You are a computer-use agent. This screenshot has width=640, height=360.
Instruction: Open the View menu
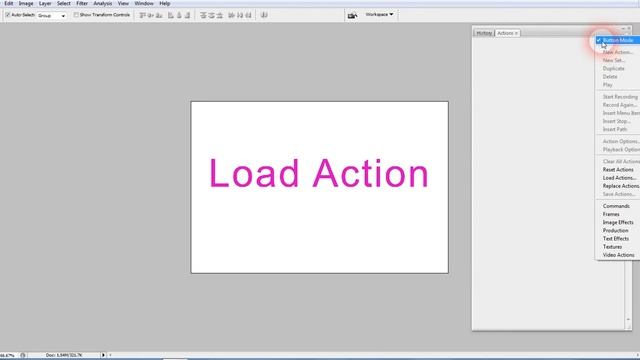(123, 3)
